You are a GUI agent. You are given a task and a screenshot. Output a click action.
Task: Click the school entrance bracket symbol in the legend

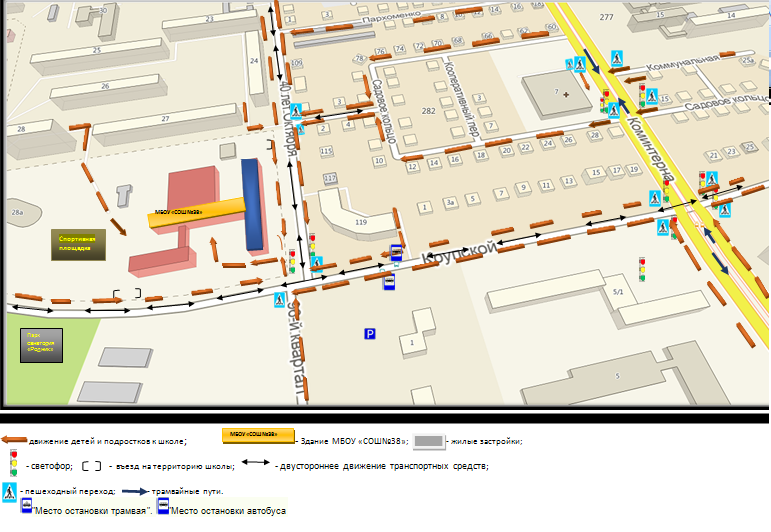[x=91, y=466]
